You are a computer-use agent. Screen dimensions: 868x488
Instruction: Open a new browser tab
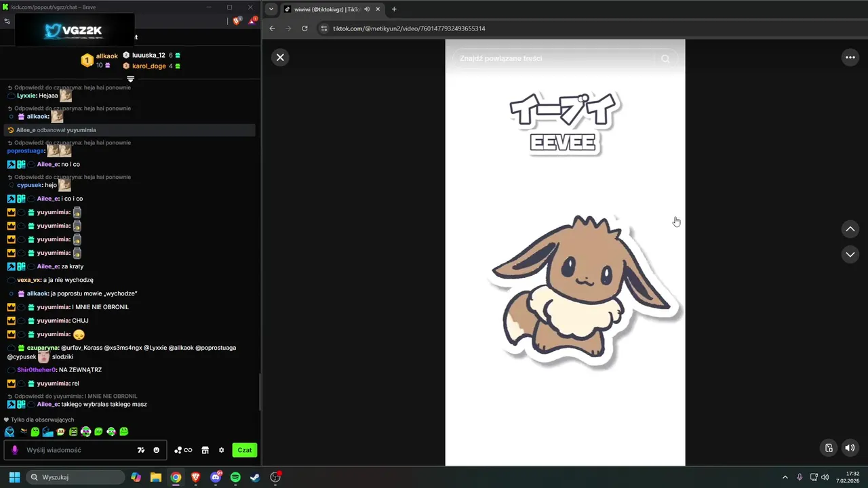coord(394,9)
